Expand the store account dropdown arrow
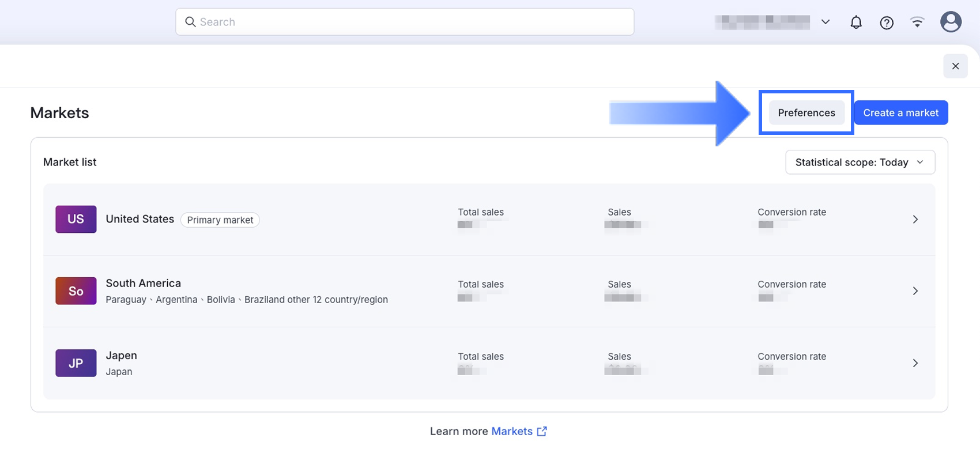Viewport: 980px width, 468px height. [826, 22]
